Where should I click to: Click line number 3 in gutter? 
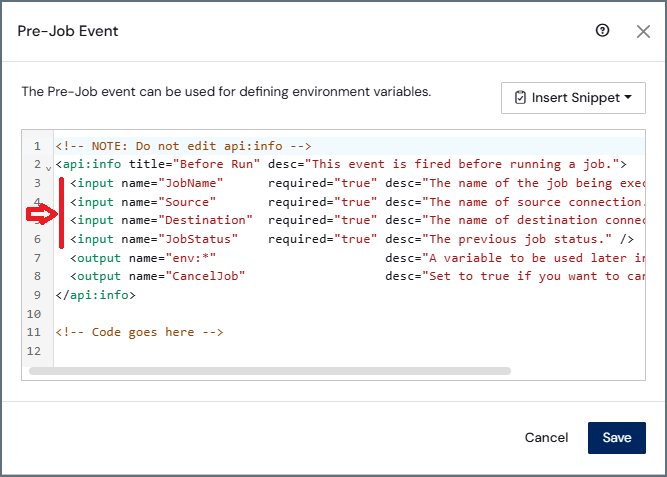(37, 183)
